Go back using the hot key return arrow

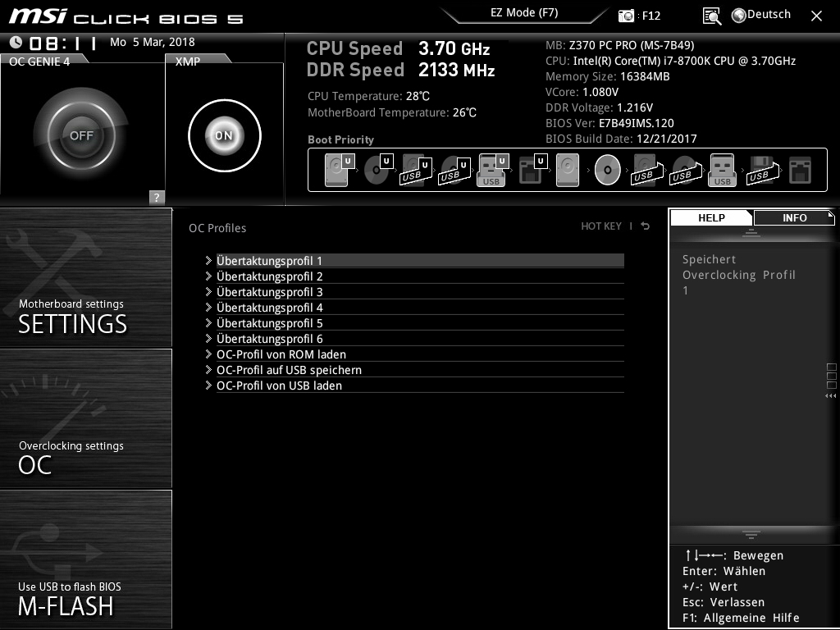[646, 226]
